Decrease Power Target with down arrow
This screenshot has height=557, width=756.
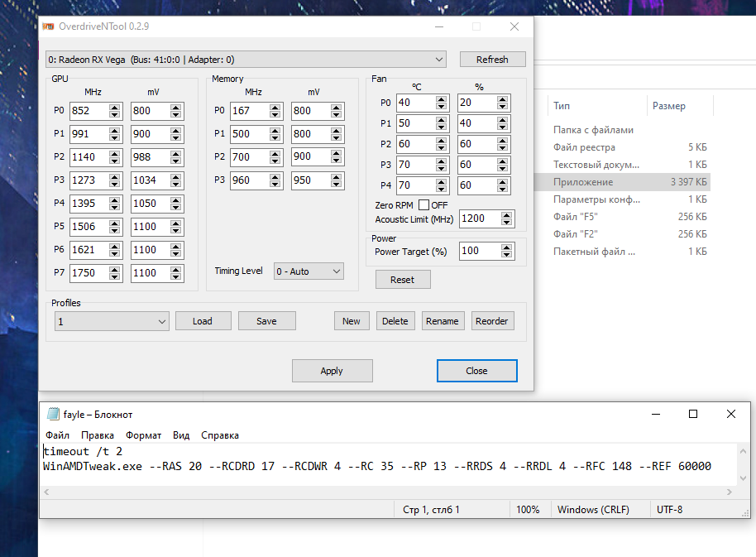click(x=506, y=255)
